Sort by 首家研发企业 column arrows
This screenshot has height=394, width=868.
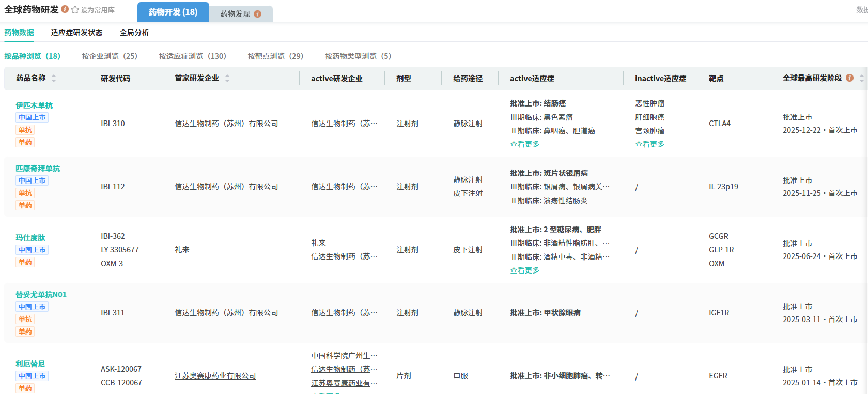[x=227, y=79]
